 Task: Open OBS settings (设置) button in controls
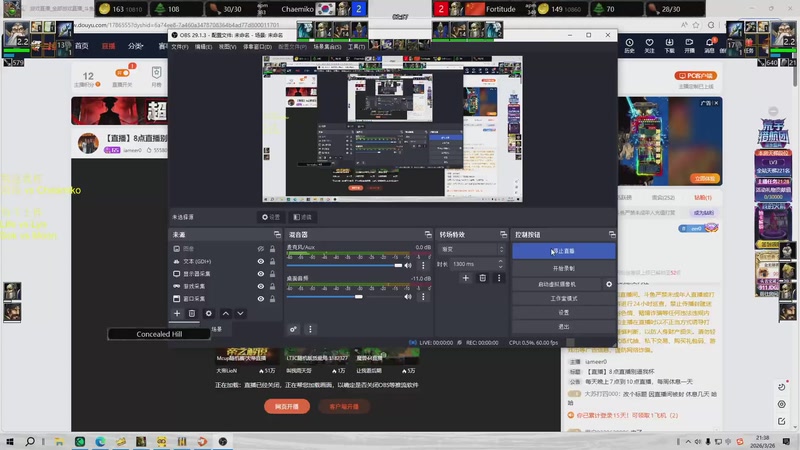click(x=564, y=312)
